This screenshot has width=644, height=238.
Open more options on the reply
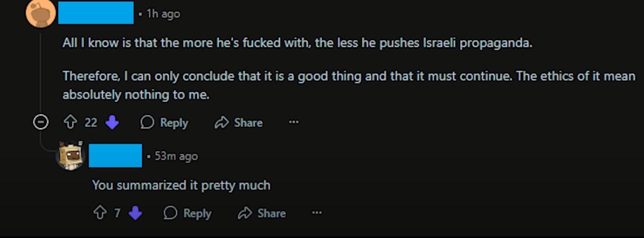click(316, 213)
